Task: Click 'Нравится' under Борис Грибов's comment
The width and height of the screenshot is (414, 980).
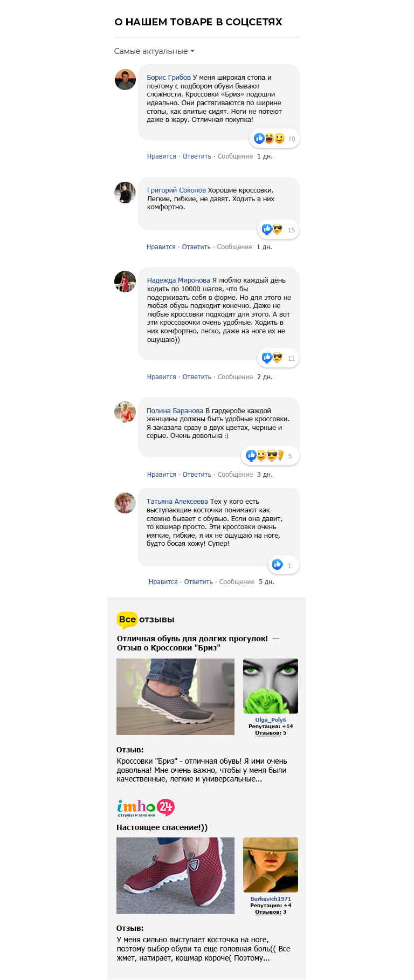Action: pyautogui.click(x=162, y=156)
